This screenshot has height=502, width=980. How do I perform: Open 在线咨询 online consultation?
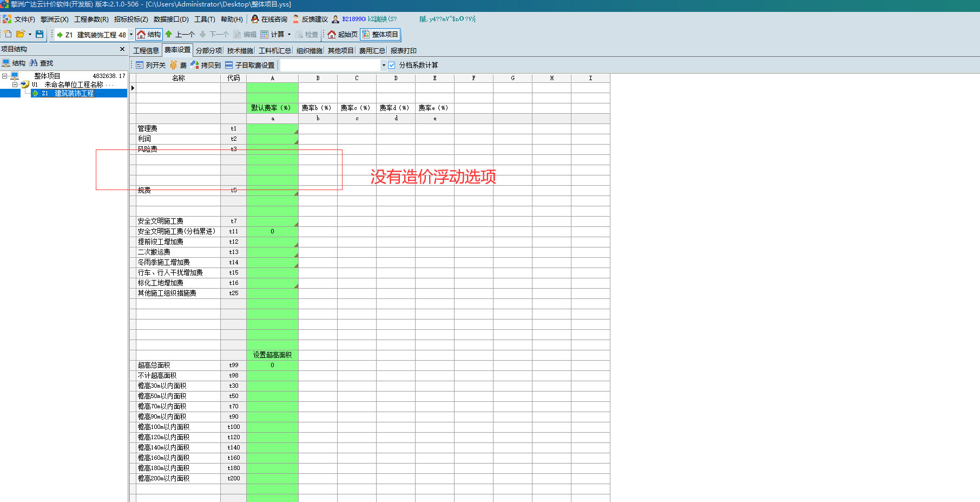click(269, 19)
